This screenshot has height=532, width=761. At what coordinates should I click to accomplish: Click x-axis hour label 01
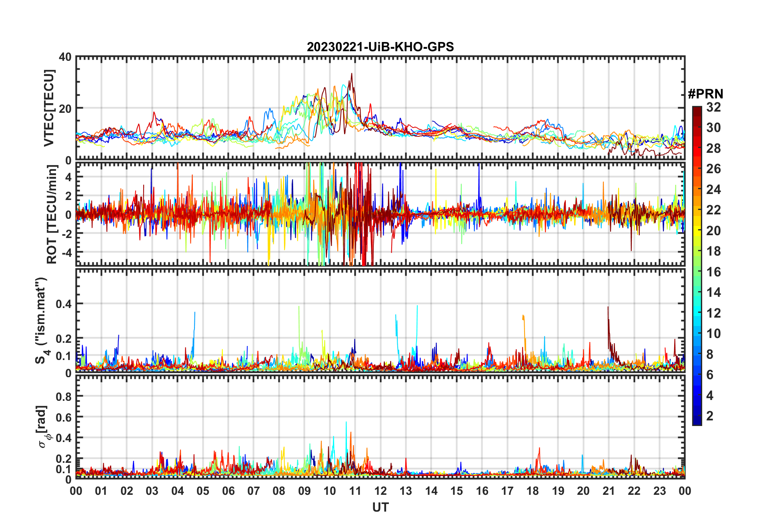pos(101,491)
